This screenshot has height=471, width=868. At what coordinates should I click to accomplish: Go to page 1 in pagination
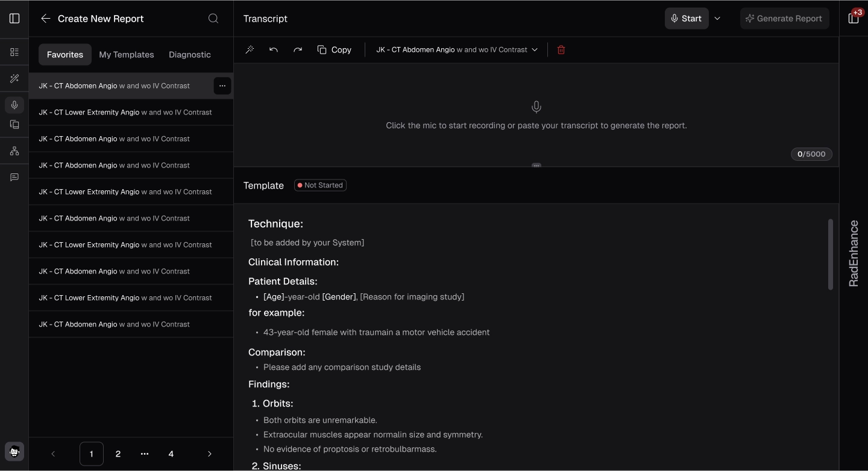coord(92,454)
